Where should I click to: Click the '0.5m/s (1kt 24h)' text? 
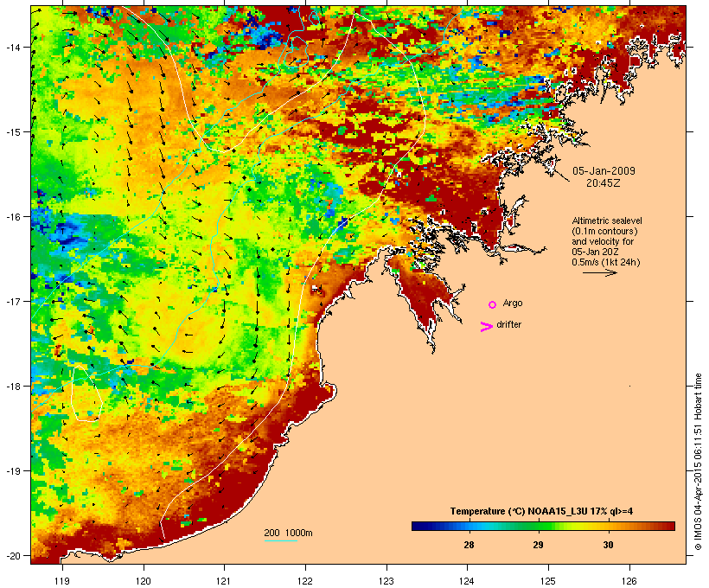pyautogui.click(x=606, y=262)
